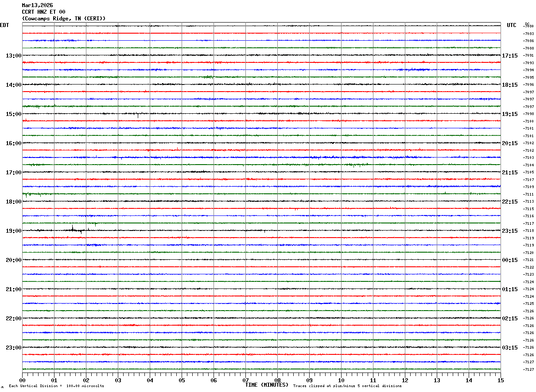
Task: Select the DC offset value -7091
Action: click(x=528, y=55)
